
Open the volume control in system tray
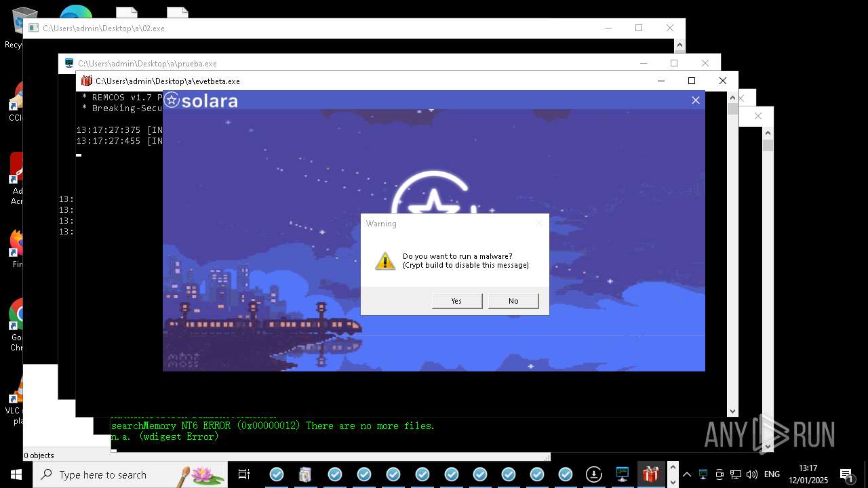click(x=751, y=474)
